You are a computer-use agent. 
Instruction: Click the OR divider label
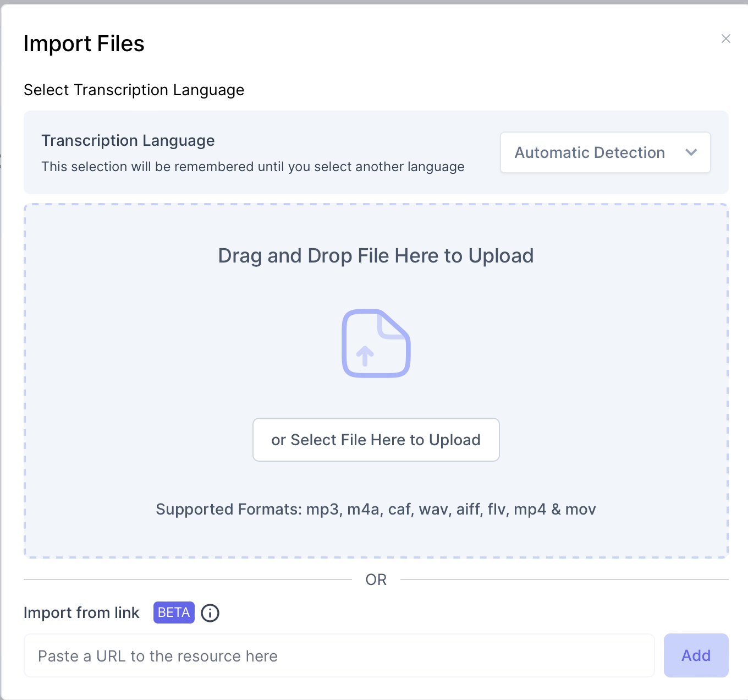pyautogui.click(x=376, y=579)
